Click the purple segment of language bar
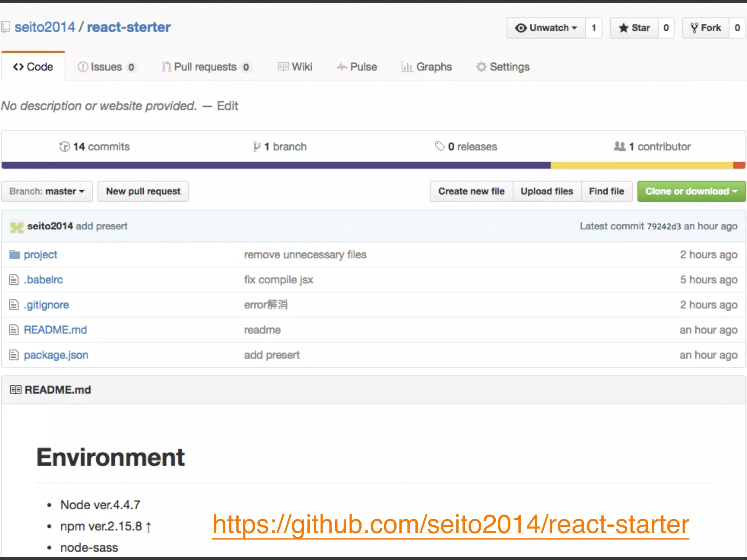 276,165
